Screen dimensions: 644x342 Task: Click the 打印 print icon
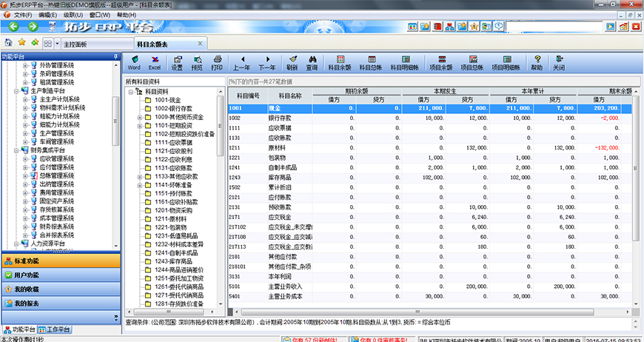point(217,62)
